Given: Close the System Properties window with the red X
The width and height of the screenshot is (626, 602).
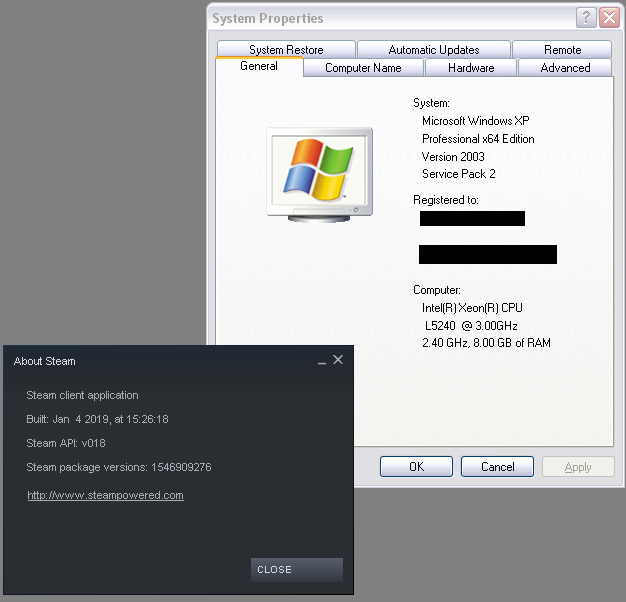Looking at the screenshot, I should pyautogui.click(x=609, y=18).
